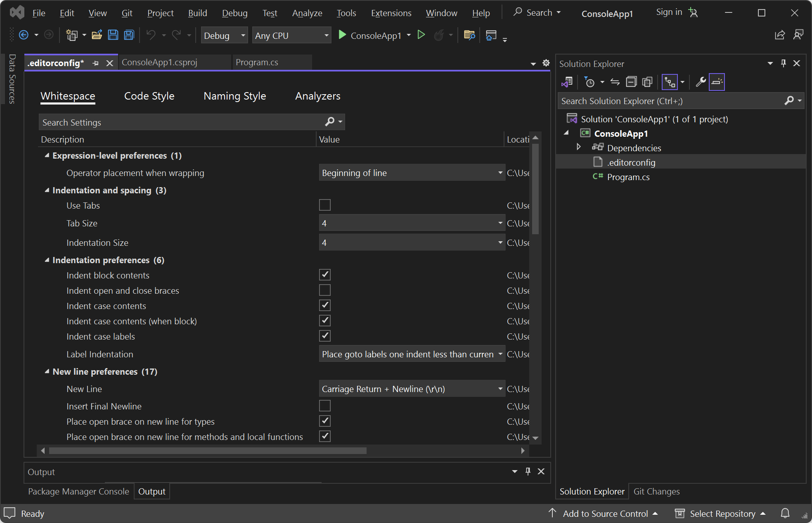
Task: Expand the ConsoleApp1 project tree item
Action: [x=567, y=133]
